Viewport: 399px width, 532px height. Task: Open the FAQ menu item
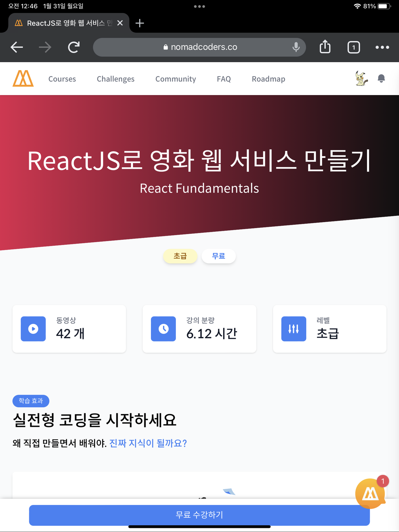pos(224,79)
